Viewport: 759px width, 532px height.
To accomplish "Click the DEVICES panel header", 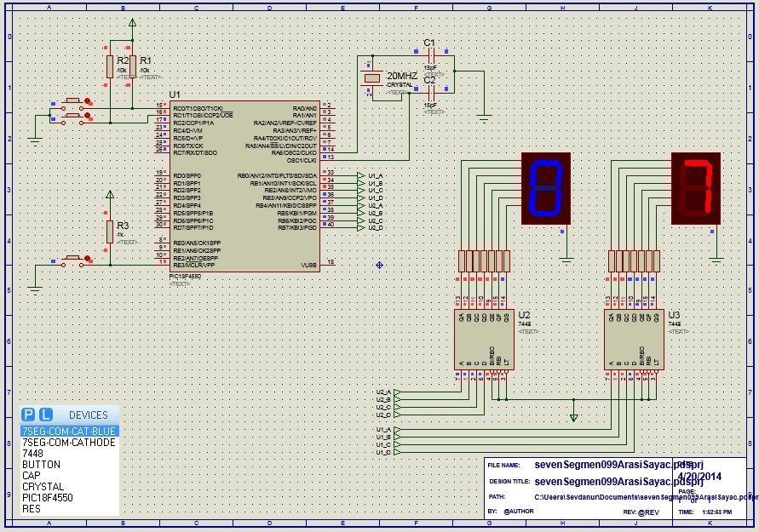I will point(88,415).
